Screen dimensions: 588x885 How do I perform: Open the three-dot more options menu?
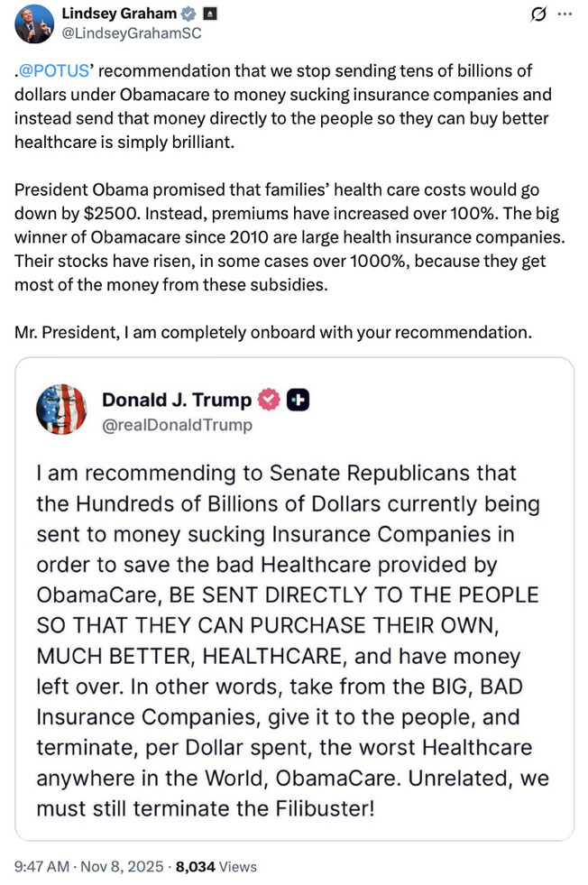(x=565, y=15)
